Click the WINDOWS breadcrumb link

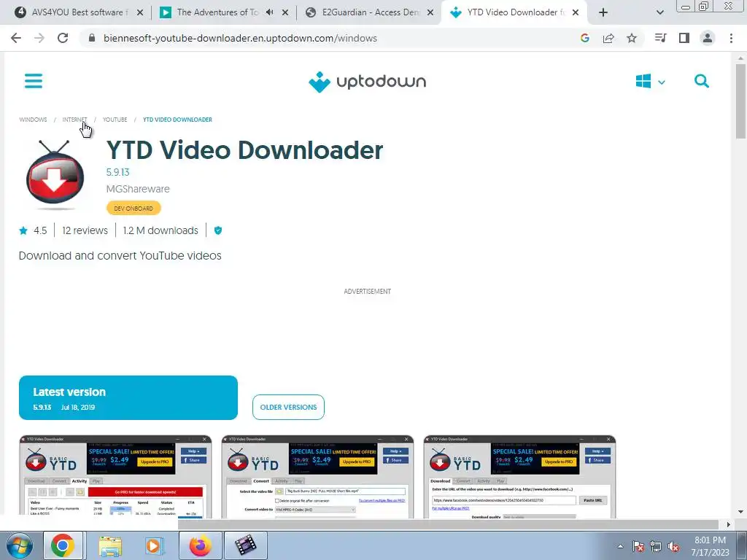(33, 120)
